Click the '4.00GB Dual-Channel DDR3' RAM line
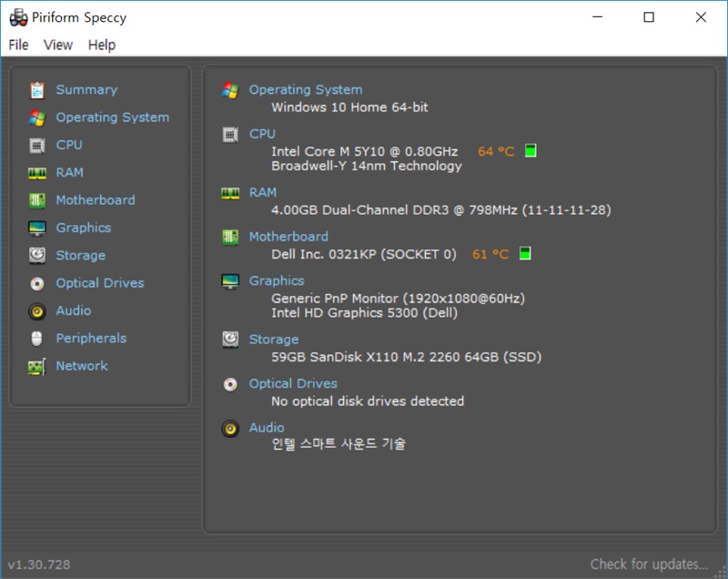This screenshot has height=579, width=728. click(x=441, y=210)
